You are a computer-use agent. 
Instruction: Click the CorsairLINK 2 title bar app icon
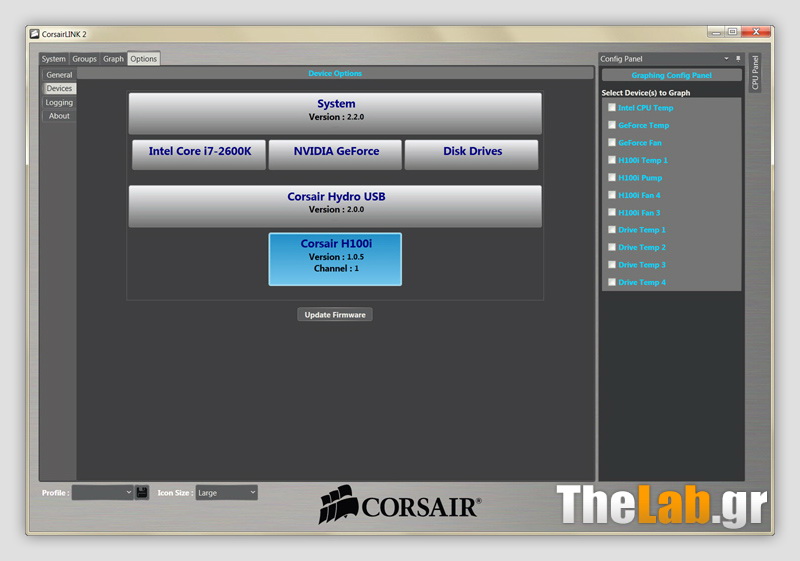click(x=35, y=34)
